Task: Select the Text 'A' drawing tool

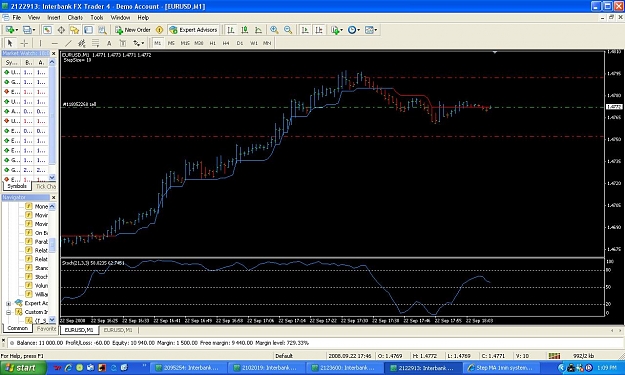Action: pos(109,43)
